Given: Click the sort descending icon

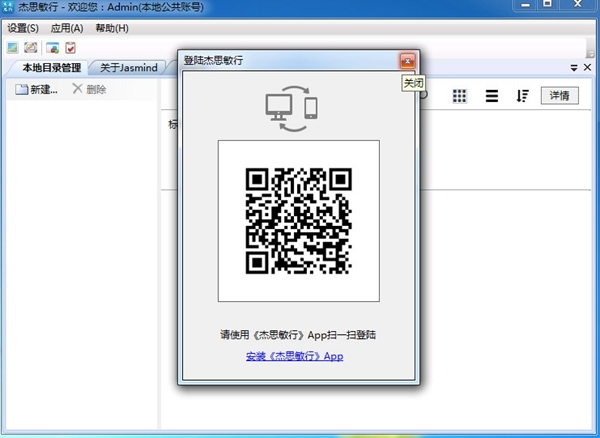Looking at the screenshot, I should [522, 96].
